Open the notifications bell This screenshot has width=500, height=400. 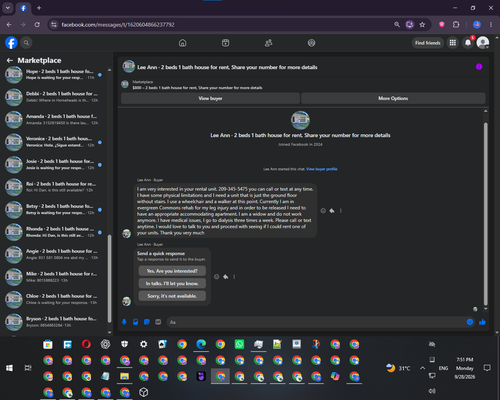[468, 43]
